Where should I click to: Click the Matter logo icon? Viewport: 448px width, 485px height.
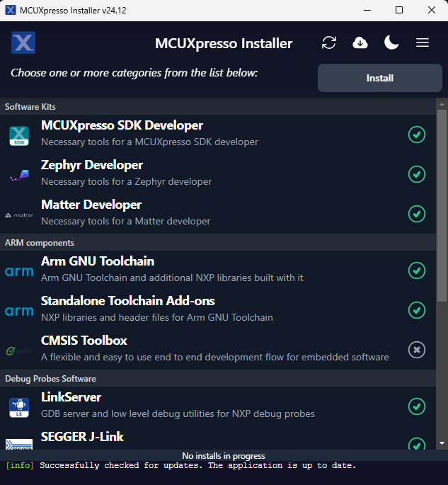(19, 215)
